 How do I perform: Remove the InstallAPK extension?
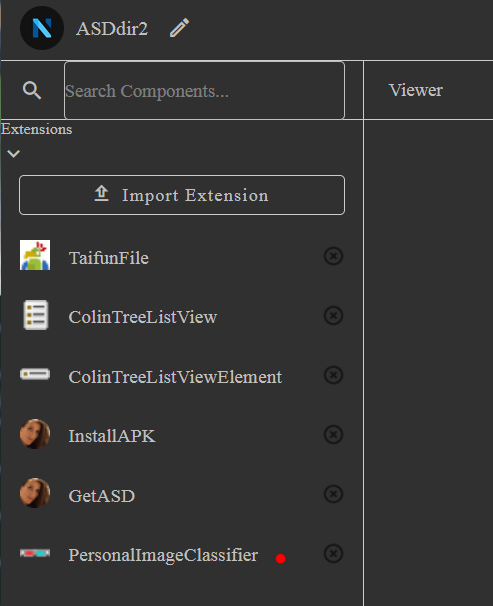coord(333,434)
